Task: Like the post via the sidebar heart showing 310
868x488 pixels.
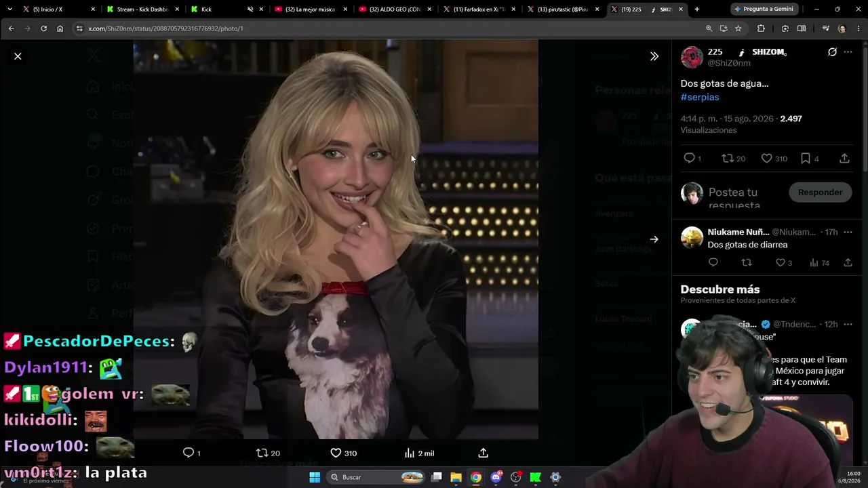Action: [x=766, y=158]
